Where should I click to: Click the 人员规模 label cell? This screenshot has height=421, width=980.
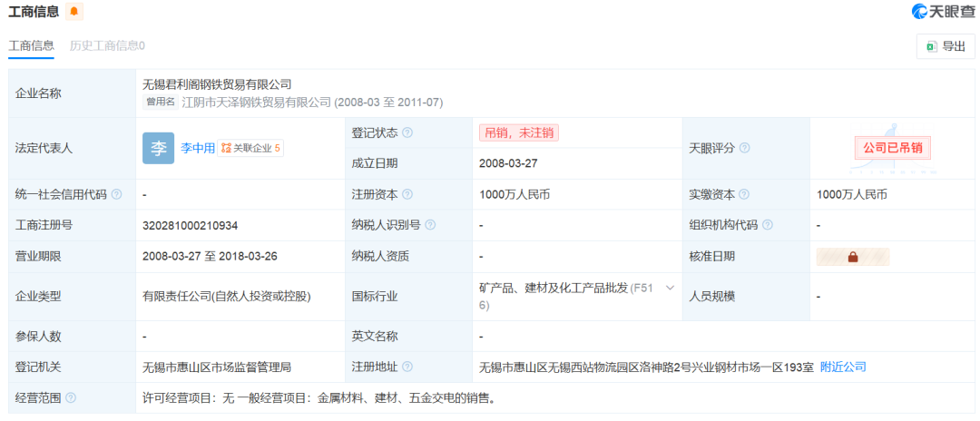tap(746, 297)
